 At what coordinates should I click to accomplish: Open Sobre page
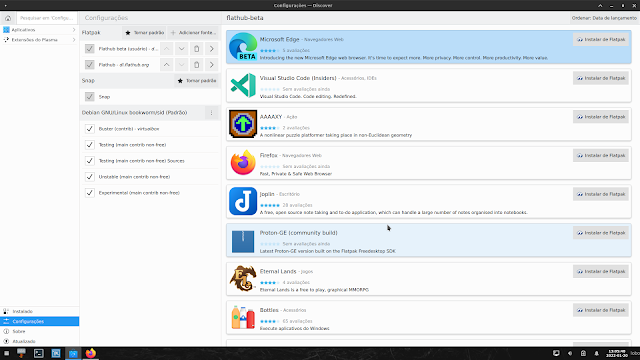pyautogui.click(x=40, y=331)
